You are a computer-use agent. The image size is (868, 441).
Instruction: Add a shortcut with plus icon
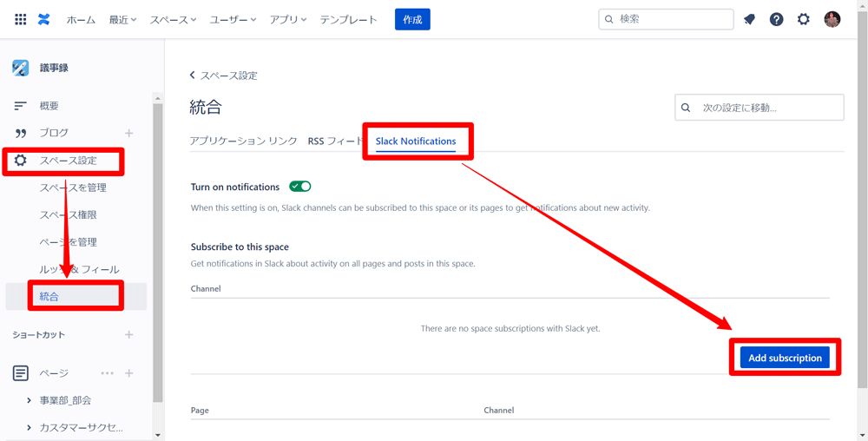coord(129,334)
